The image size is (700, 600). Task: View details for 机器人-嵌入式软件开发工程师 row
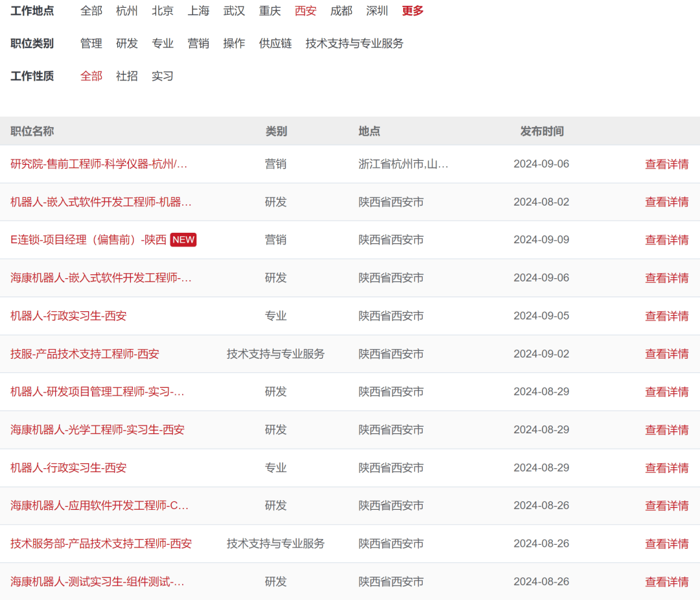pyautogui.click(x=666, y=202)
